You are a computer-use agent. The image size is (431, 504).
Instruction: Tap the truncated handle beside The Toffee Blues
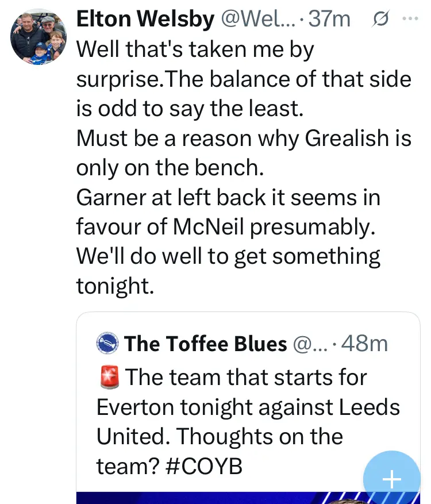point(310,344)
